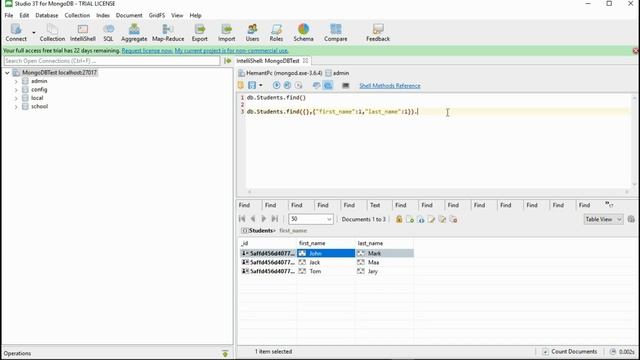Click the view document icon in results toolbar
Image resolution: width=640 pixels, height=360 pixels.
pos(420,219)
